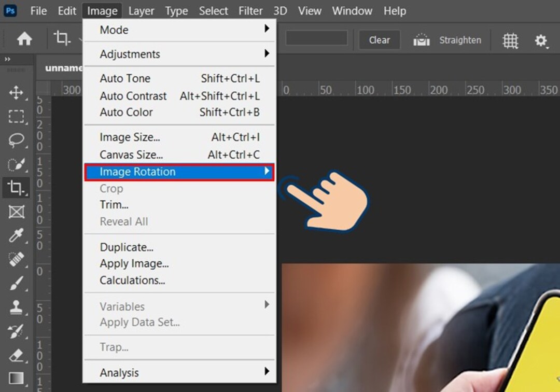Click the empty crop ratio input field
The width and height of the screenshot is (560, 392).
[x=316, y=38]
